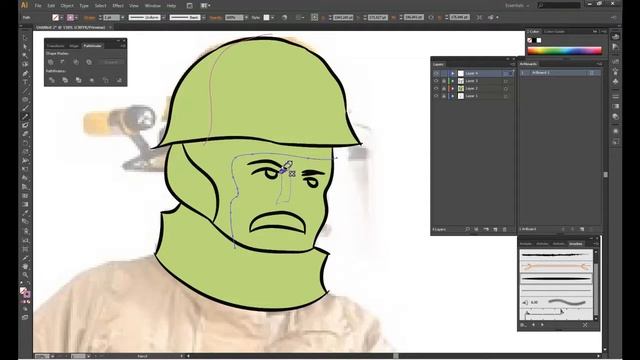The image size is (640, 360).
Task: Click the Crop pathfinder icon
Action: [92, 80]
